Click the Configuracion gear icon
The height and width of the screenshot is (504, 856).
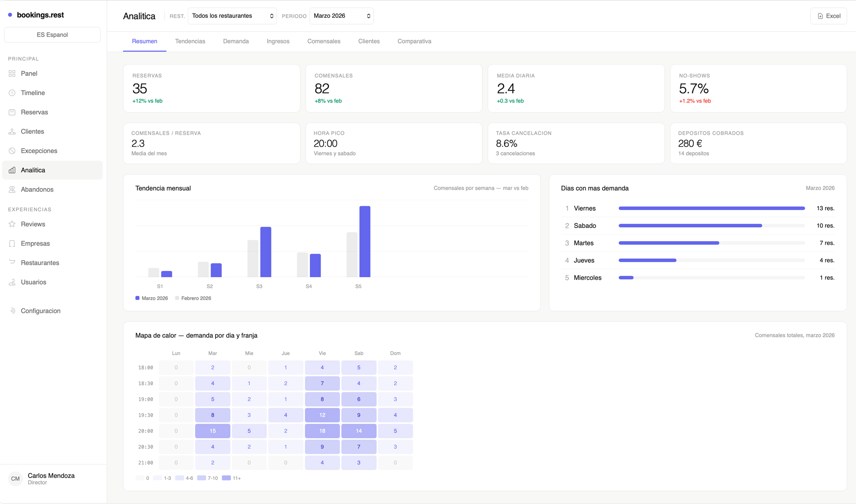tap(12, 311)
